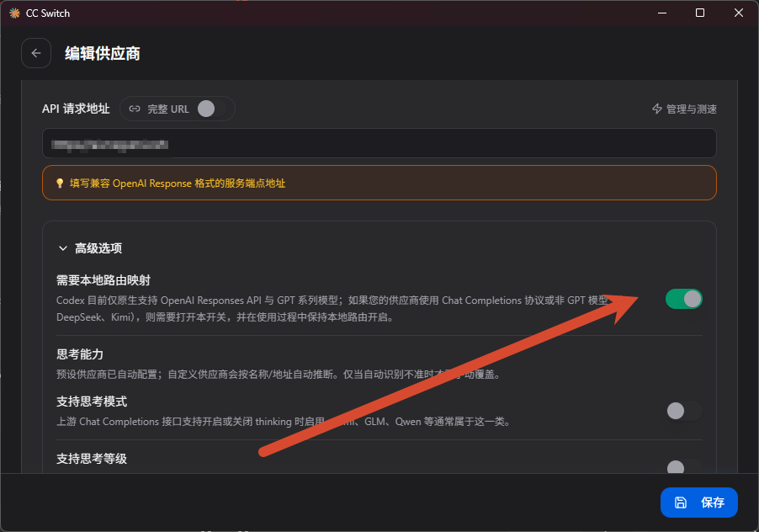The image size is (759, 532).
Task: Click the 高级选项 heading text
Action: click(x=98, y=248)
